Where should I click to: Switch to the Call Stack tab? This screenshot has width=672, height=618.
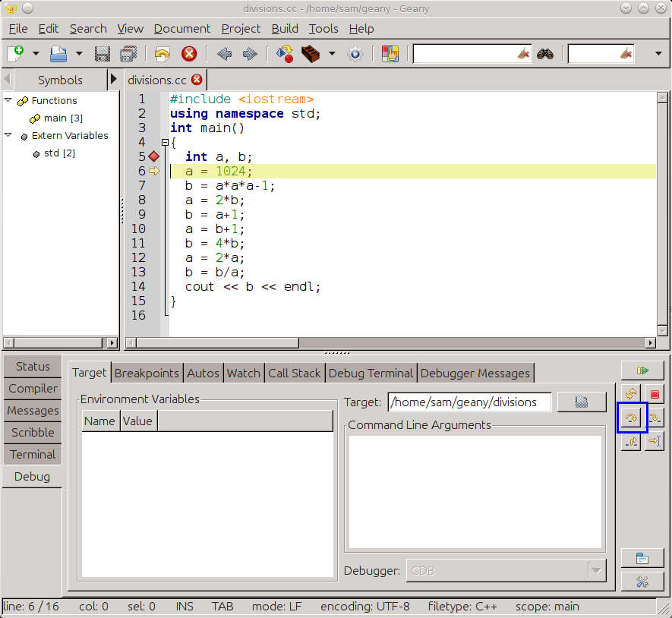pyautogui.click(x=295, y=373)
